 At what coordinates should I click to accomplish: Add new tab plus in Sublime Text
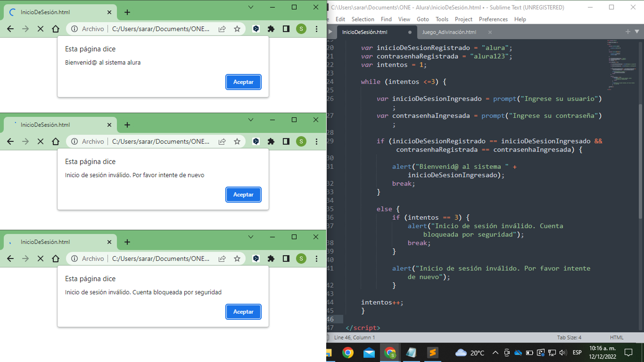pos(628,32)
